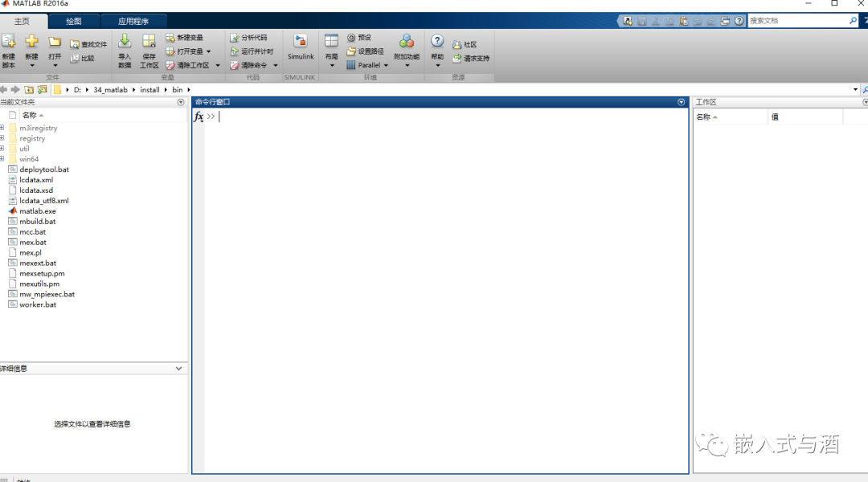Click 分析代码 (Analyze Code)
The width and height of the screenshot is (868, 482).
click(x=248, y=38)
